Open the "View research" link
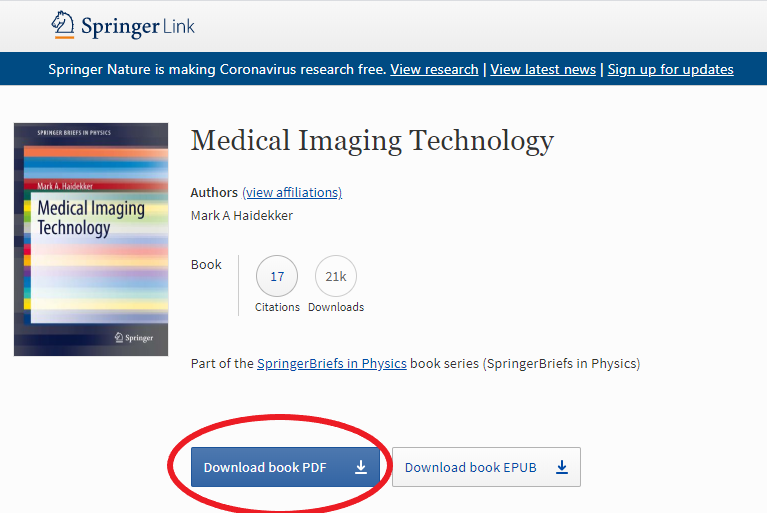 coord(434,69)
